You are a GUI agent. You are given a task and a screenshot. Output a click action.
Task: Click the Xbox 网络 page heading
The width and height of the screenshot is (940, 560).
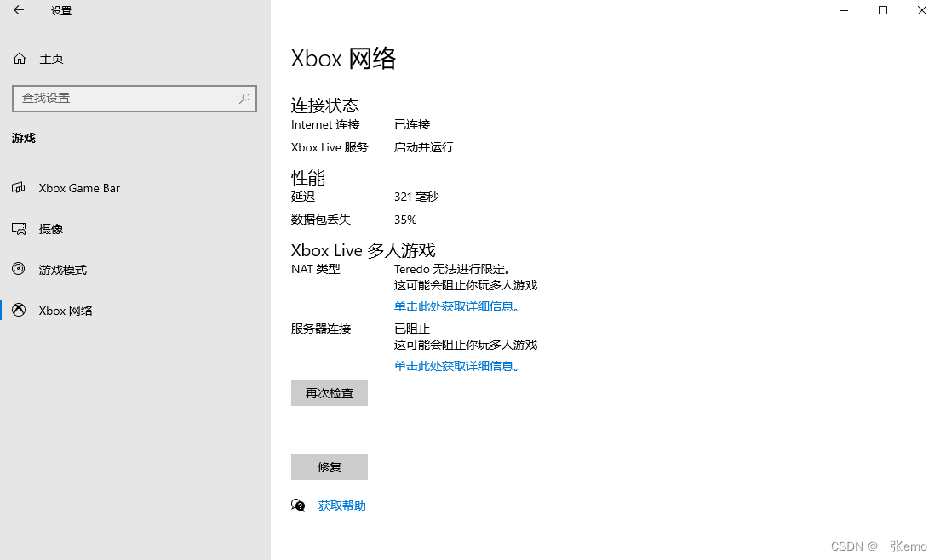(x=343, y=58)
